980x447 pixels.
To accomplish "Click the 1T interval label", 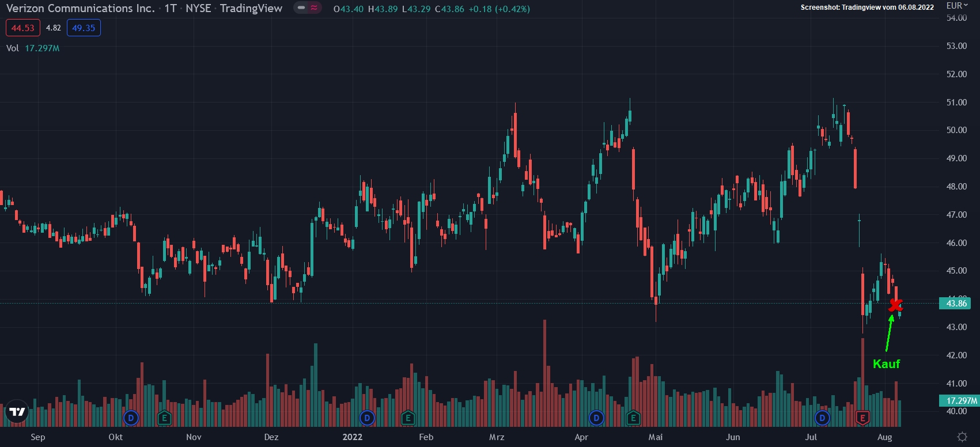I will click(171, 9).
